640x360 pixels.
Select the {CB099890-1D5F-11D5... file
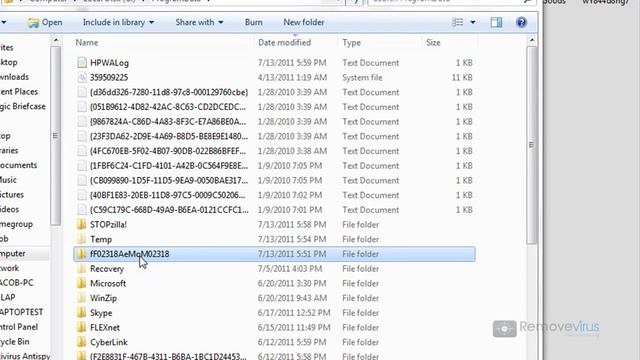click(x=169, y=180)
